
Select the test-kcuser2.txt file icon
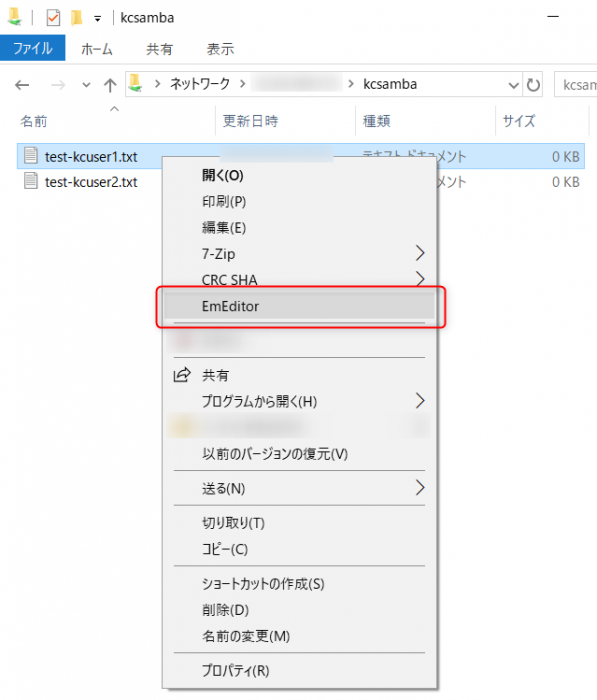[x=30, y=181]
